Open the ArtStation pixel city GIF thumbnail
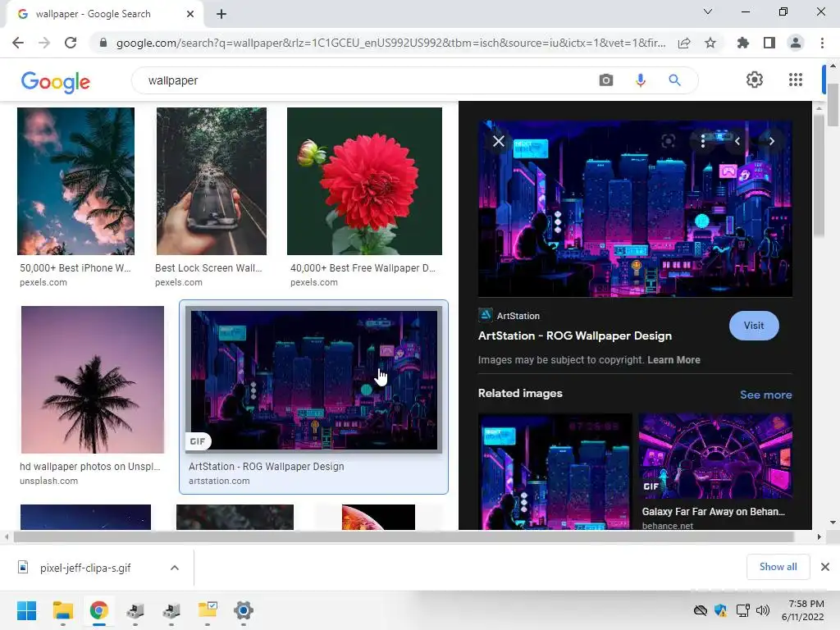The width and height of the screenshot is (840, 630). [x=314, y=380]
